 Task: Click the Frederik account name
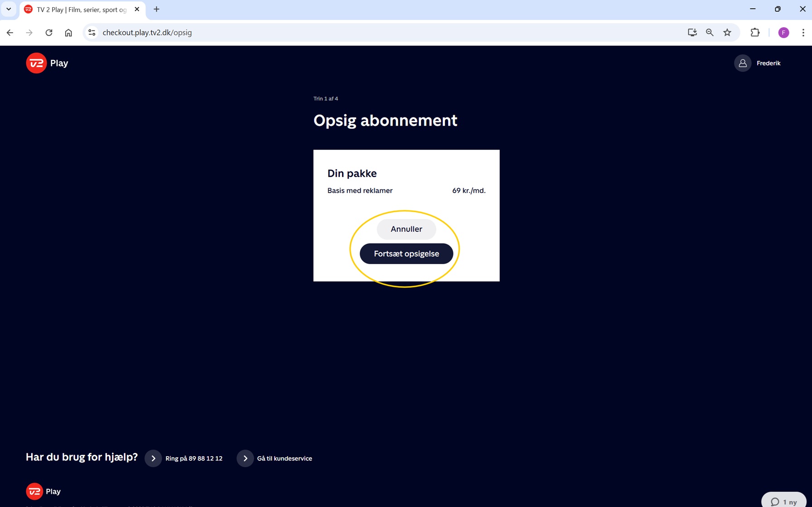point(768,63)
